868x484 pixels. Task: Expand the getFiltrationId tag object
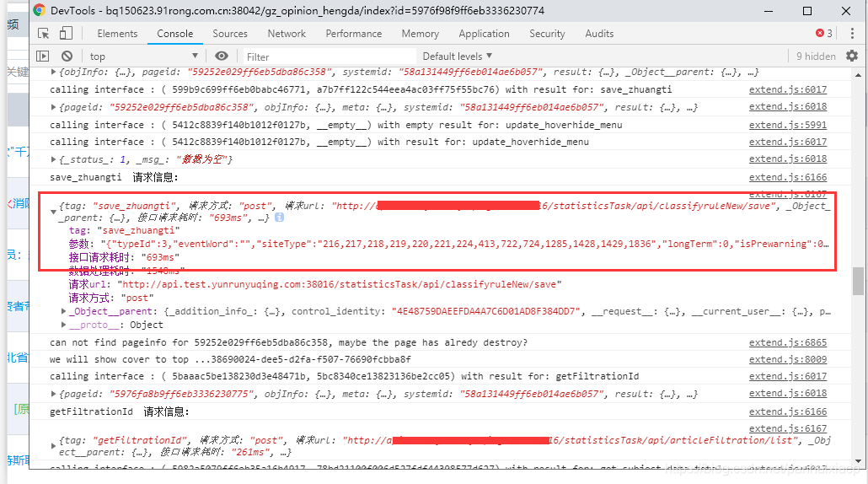coord(53,446)
